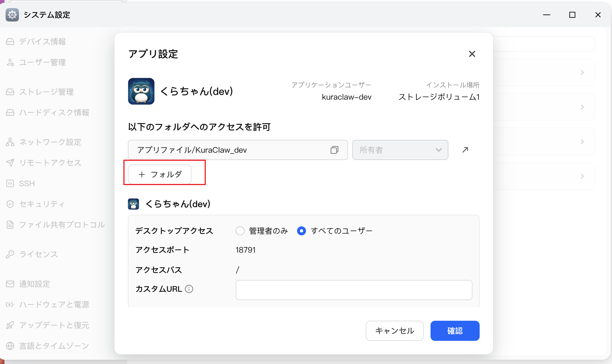Click the セキュリティ shield icon
This screenshot has width=612, height=364.
coord(10,204)
